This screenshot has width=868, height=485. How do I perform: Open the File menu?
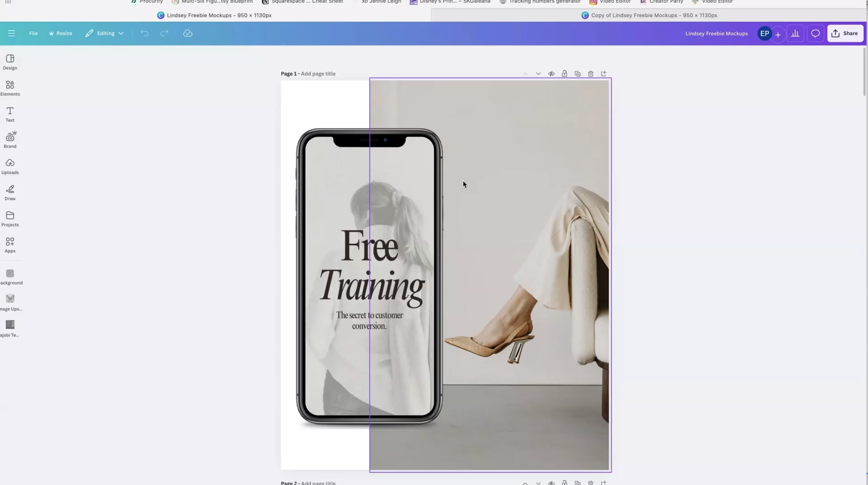point(33,33)
